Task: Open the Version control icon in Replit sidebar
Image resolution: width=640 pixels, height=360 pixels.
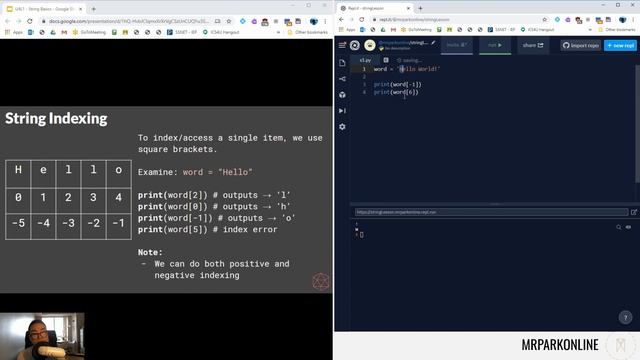Action: 342,79
